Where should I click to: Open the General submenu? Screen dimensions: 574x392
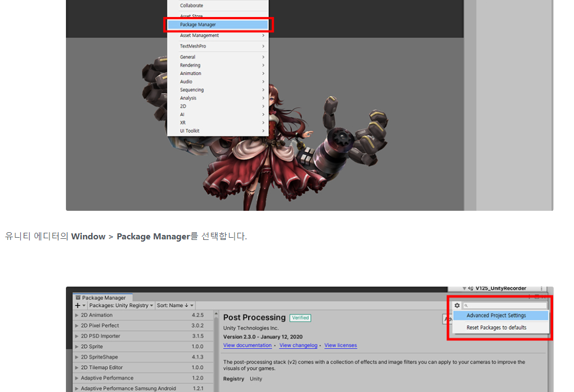click(218, 57)
